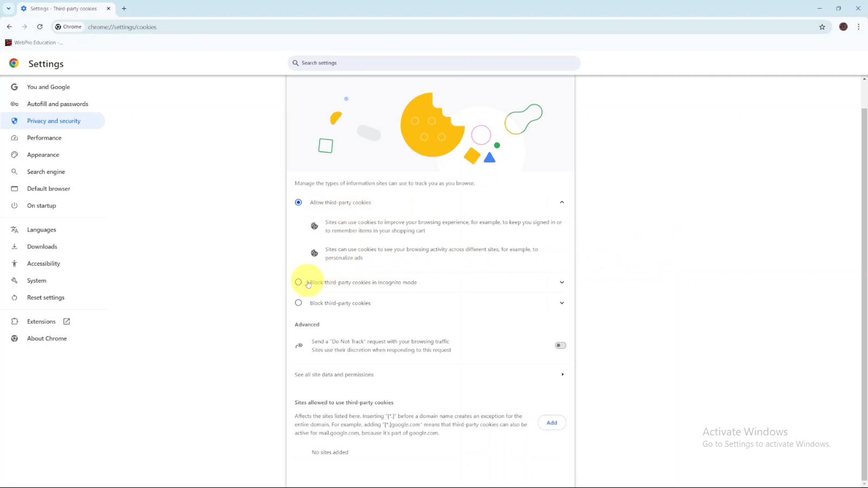The image size is (868, 488).
Task: Collapse the Allow third-party cookies details
Action: [562, 202]
